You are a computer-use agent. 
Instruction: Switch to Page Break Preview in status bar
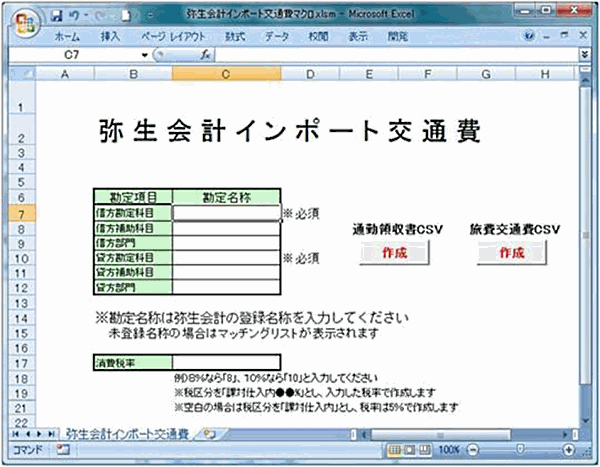pyautogui.click(x=424, y=450)
